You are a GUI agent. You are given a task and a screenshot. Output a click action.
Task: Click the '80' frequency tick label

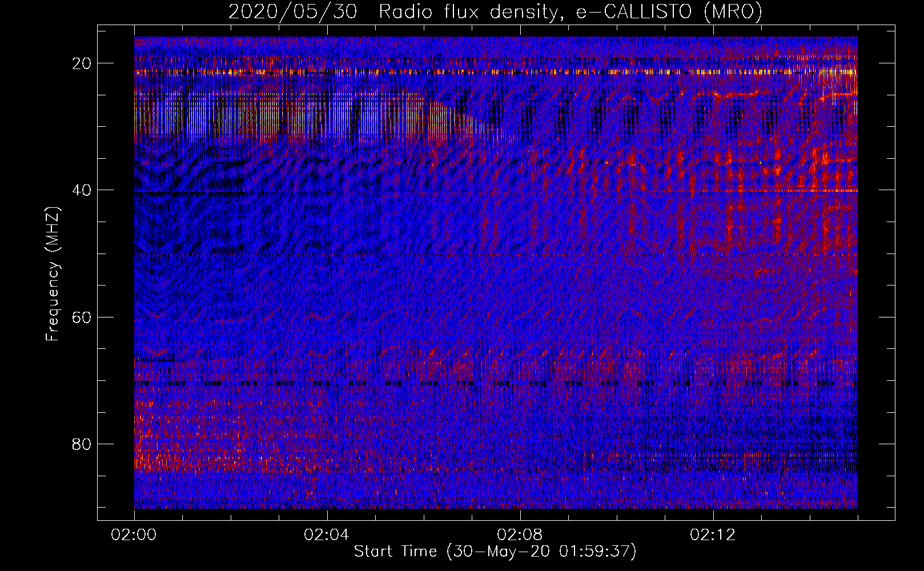[x=82, y=444]
